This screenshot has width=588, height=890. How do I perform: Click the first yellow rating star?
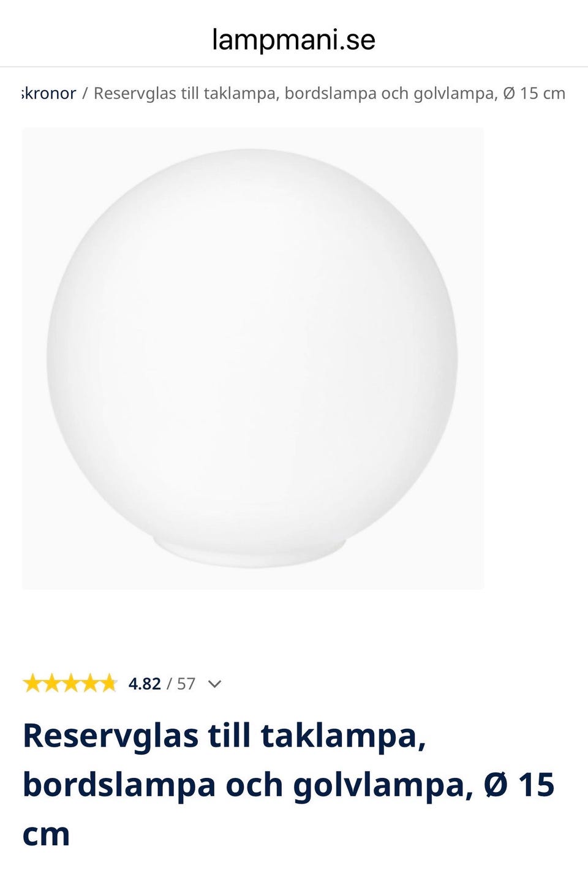pyautogui.click(x=32, y=683)
